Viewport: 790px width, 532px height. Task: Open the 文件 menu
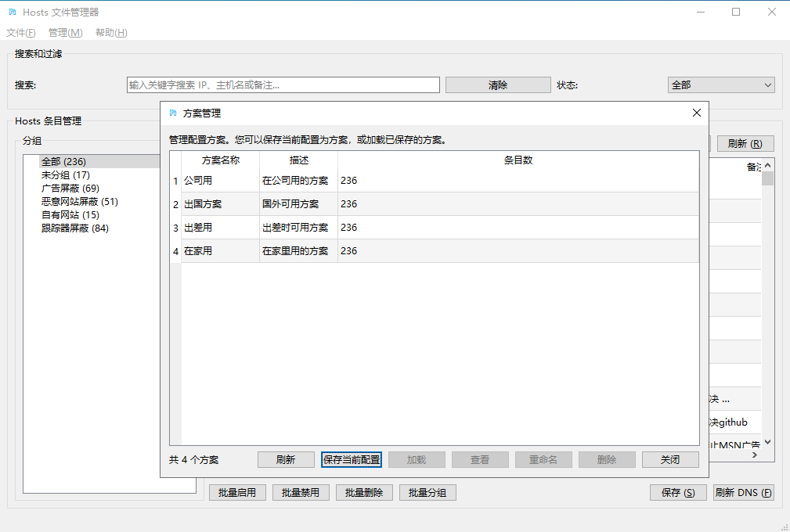point(21,33)
